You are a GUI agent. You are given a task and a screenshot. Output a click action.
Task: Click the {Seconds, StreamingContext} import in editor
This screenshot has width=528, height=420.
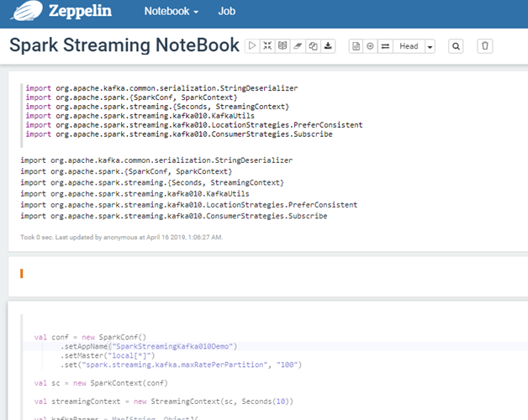click(x=157, y=107)
